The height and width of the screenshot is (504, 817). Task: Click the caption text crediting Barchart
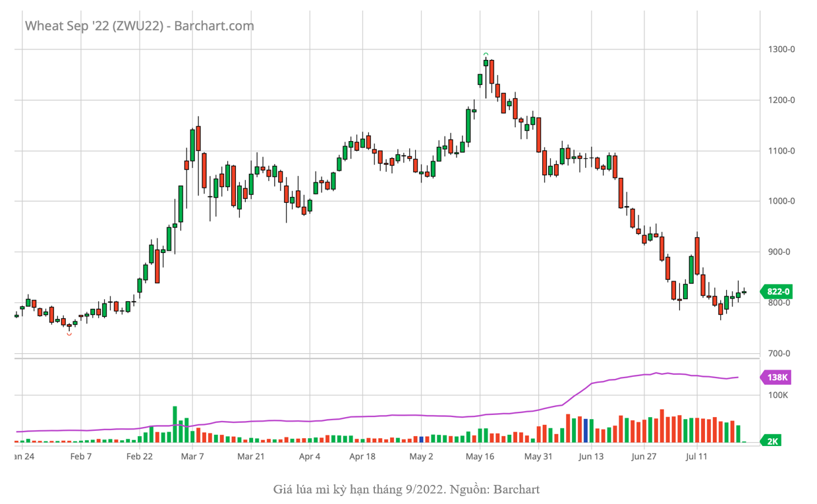click(x=407, y=490)
